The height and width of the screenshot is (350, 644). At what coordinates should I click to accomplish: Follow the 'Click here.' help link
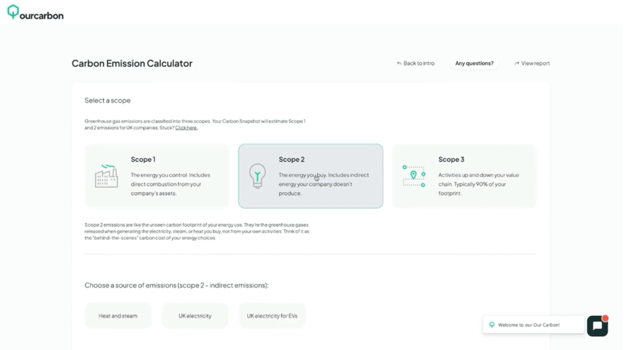(186, 128)
